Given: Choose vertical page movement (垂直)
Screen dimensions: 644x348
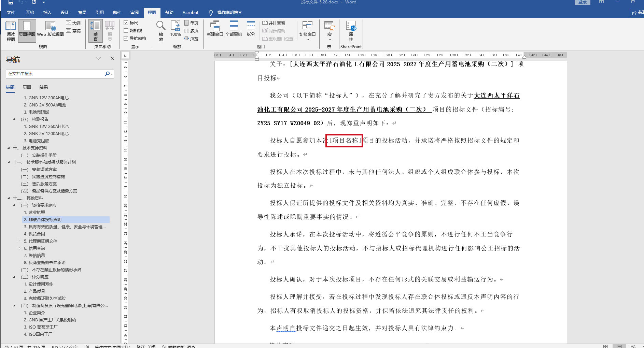Looking at the screenshot, I should (x=95, y=31).
